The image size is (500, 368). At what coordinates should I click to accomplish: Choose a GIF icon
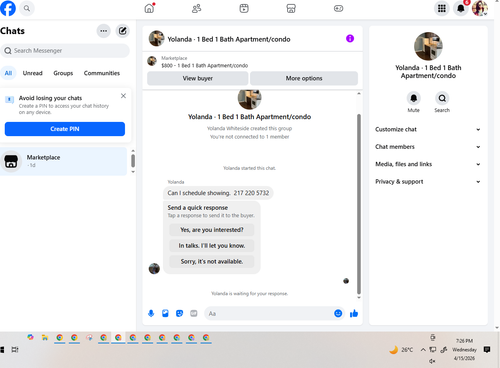pyautogui.click(x=194, y=313)
